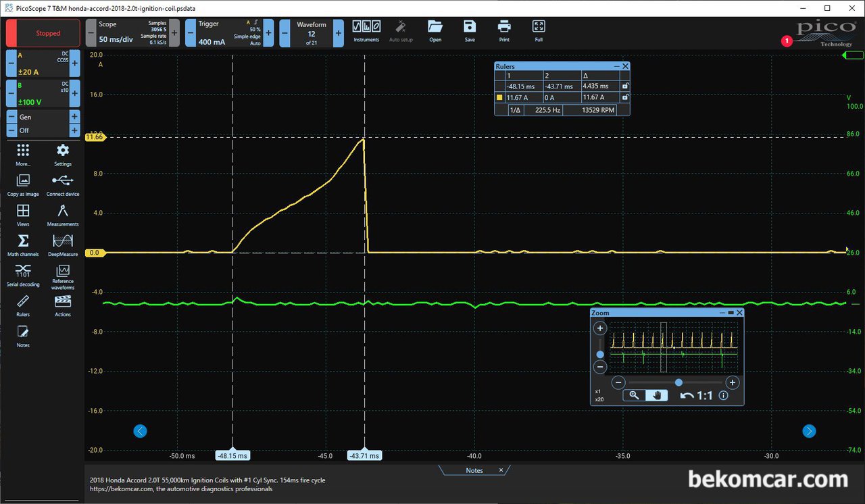Click plus button on Gen row
The height and width of the screenshot is (504, 865).
[x=74, y=117]
